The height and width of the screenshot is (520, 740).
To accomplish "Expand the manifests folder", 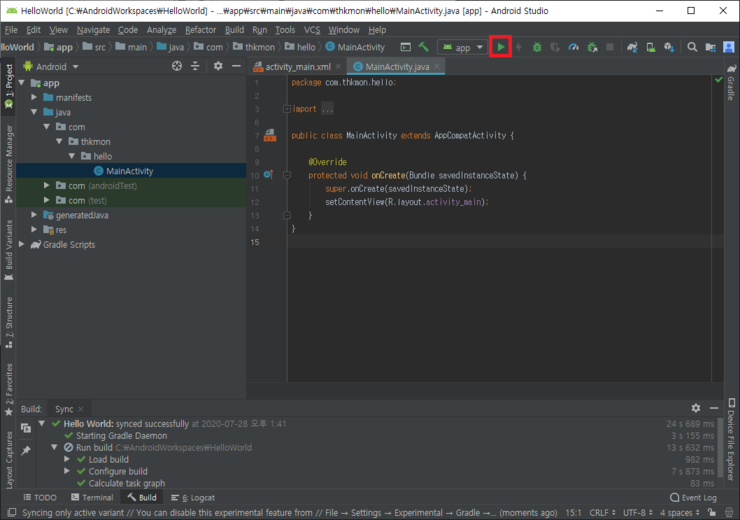I will (x=35, y=98).
